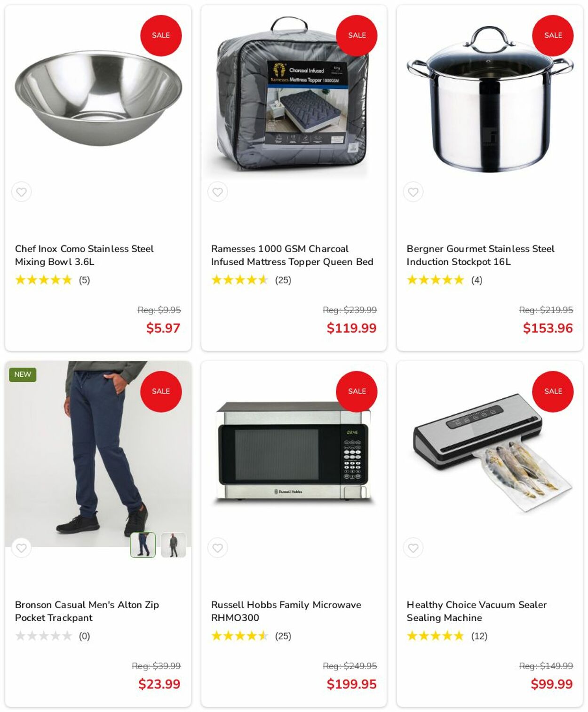
Task: Open Russell Hobbs Family Microwave title
Action: point(286,611)
